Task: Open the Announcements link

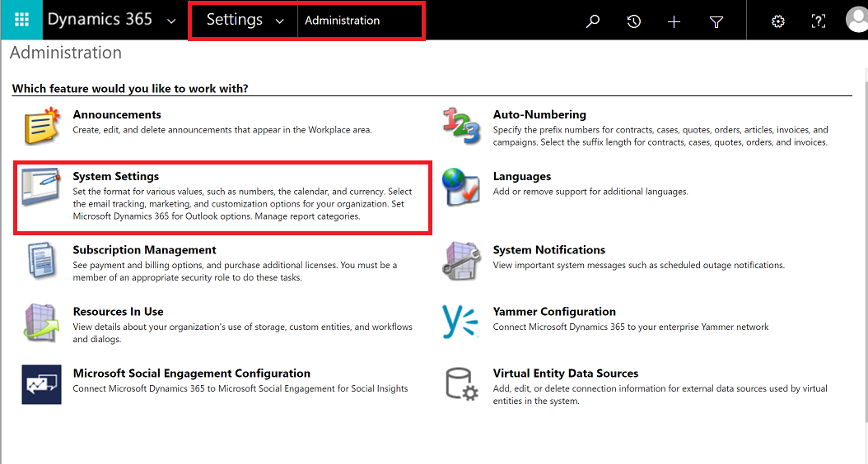Action: (117, 114)
